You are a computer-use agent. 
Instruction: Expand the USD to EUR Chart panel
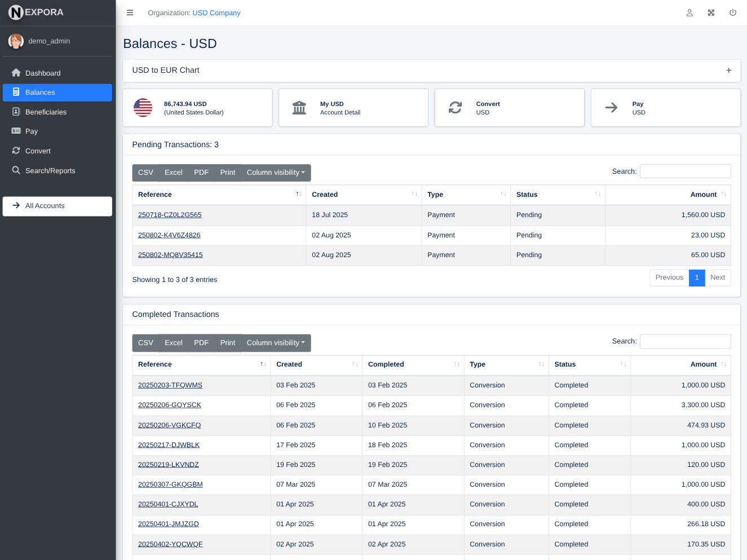click(728, 70)
